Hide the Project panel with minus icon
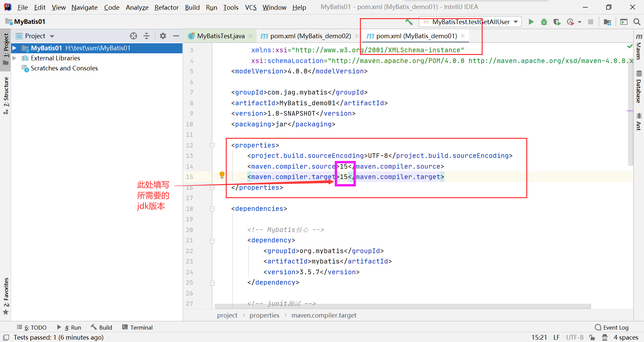This screenshot has height=342, width=644. pos(176,36)
